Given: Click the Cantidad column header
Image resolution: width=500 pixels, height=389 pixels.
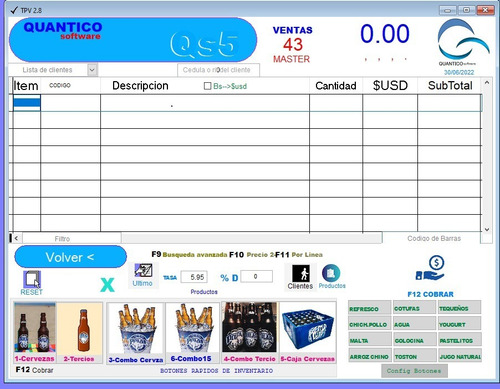Looking at the screenshot, I should 336,86.
